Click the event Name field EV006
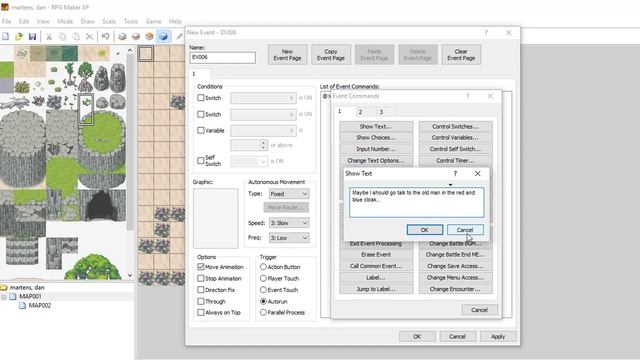Viewport: 640px width, 360px height. tap(222, 58)
